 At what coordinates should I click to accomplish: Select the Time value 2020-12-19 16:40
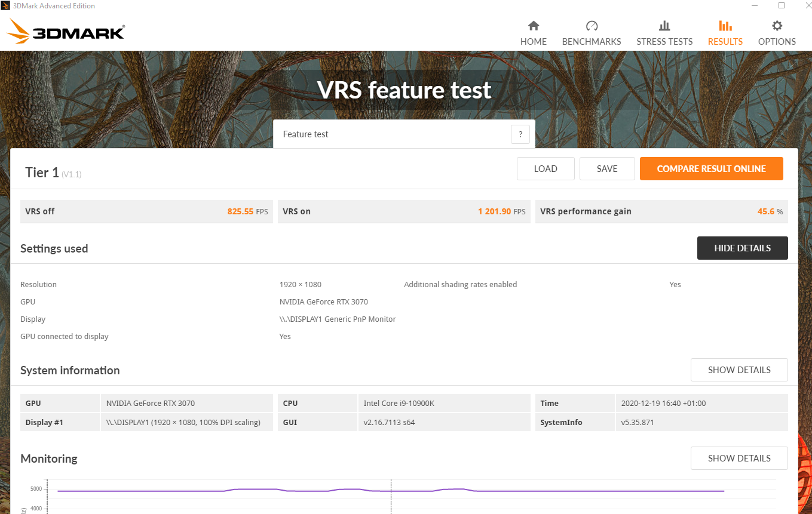(x=664, y=404)
